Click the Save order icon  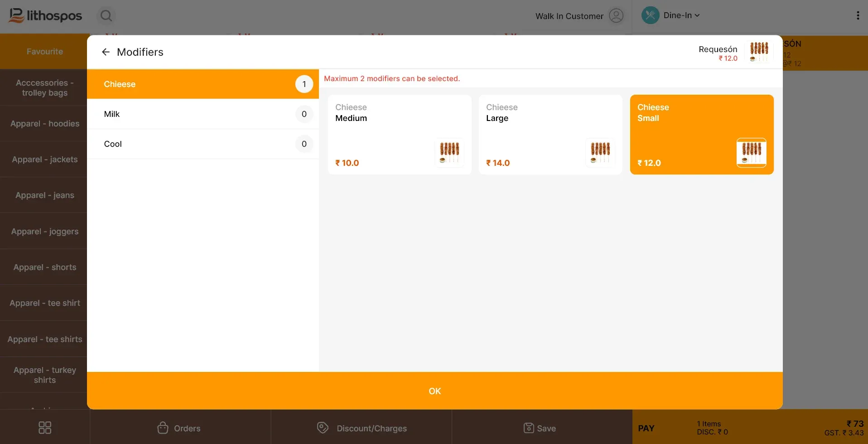[528, 428]
